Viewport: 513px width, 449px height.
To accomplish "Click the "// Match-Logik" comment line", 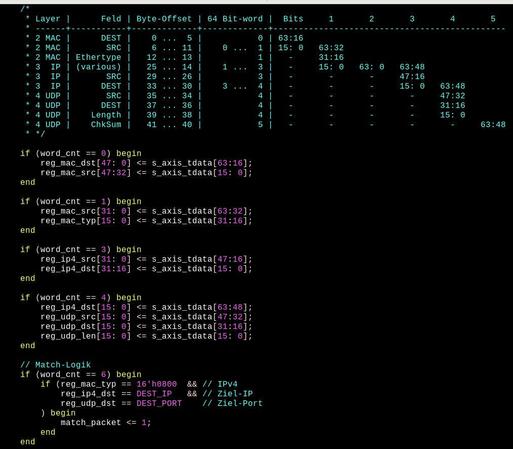I will [55, 365].
